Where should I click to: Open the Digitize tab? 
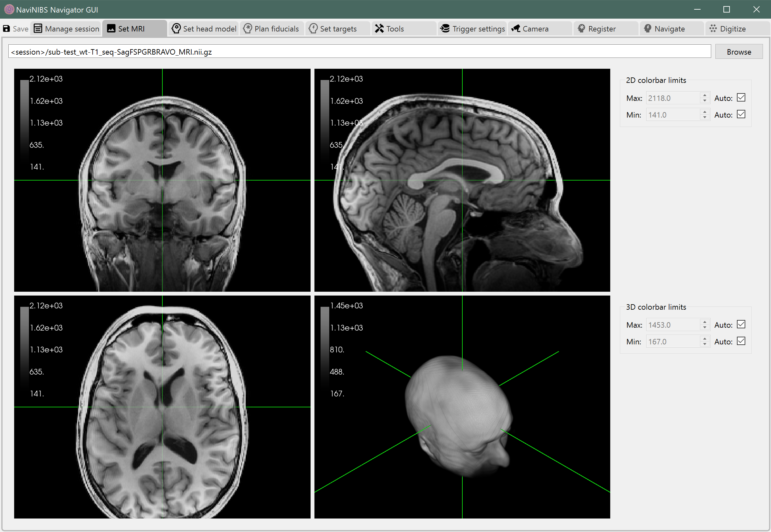click(x=738, y=29)
